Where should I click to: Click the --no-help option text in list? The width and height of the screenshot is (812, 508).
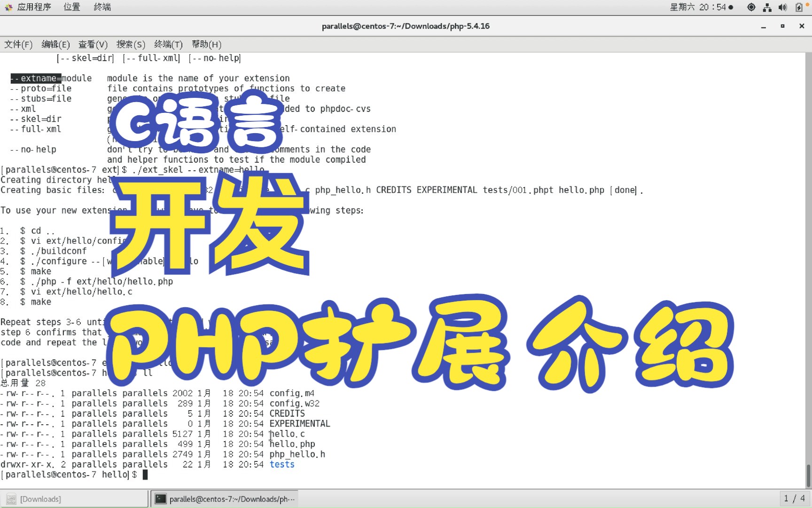click(x=33, y=150)
